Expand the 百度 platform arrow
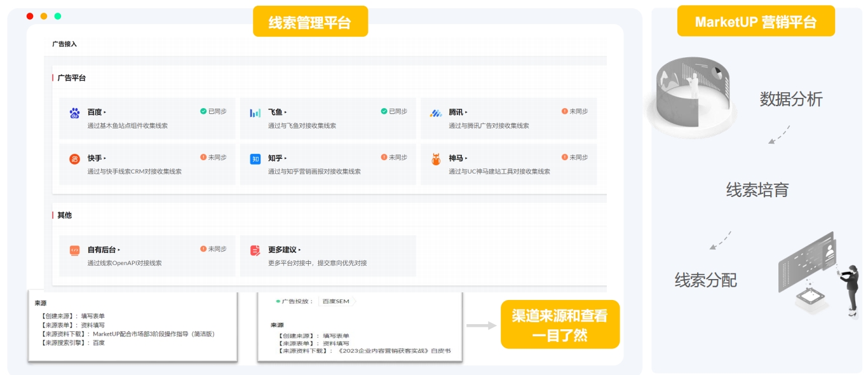This screenshot has height=375, width=868. (105, 112)
